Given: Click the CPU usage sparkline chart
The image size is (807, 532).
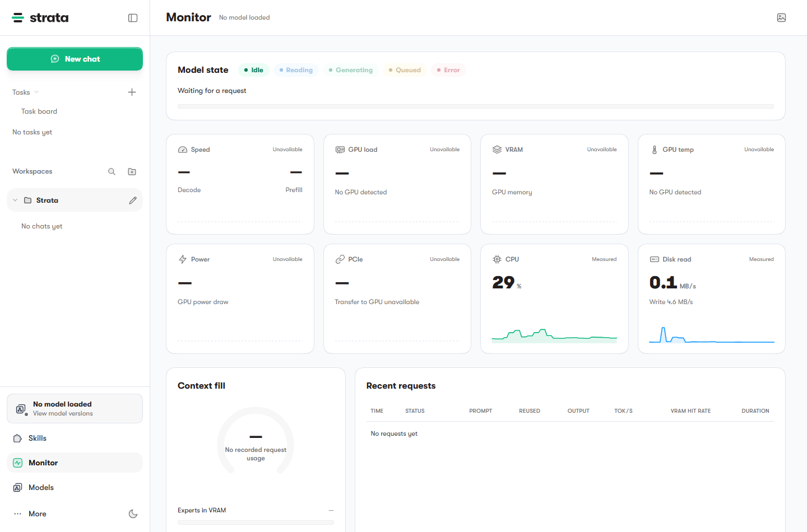Looking at the screenshot, I should point(554,335).
